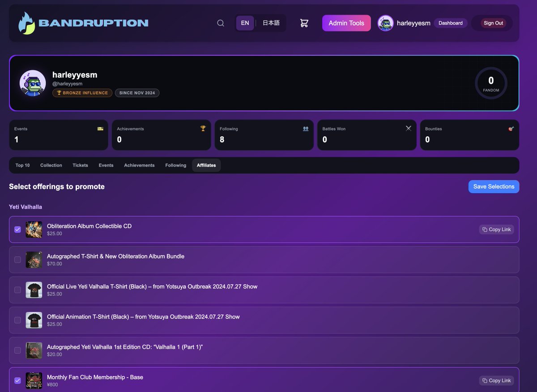Click the Bandruption flame logo
The image size is (537, 392).
coord(26,23)
